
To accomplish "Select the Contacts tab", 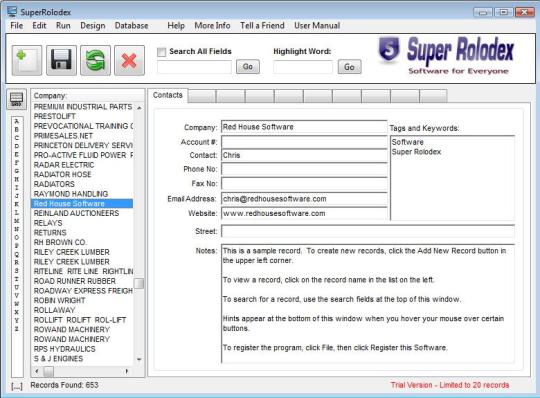I will [168, 95].
